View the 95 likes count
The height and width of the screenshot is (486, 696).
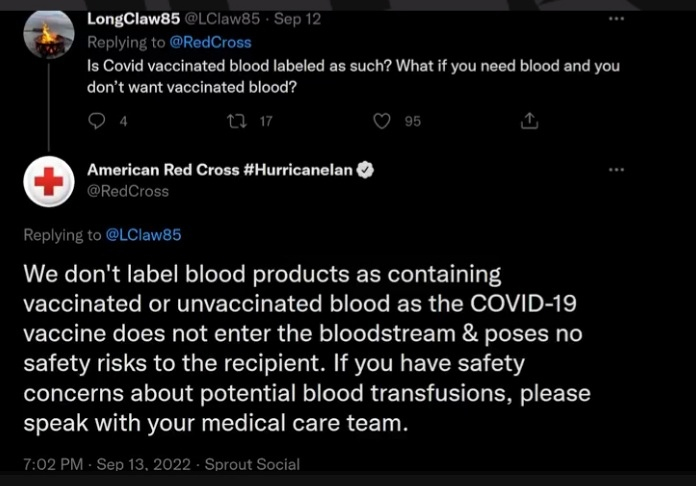pos(412,121)
